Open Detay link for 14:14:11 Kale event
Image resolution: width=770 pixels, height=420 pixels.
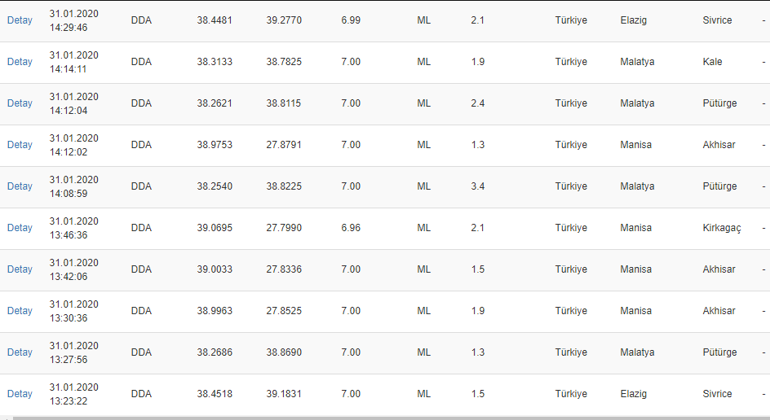[20, 62]
